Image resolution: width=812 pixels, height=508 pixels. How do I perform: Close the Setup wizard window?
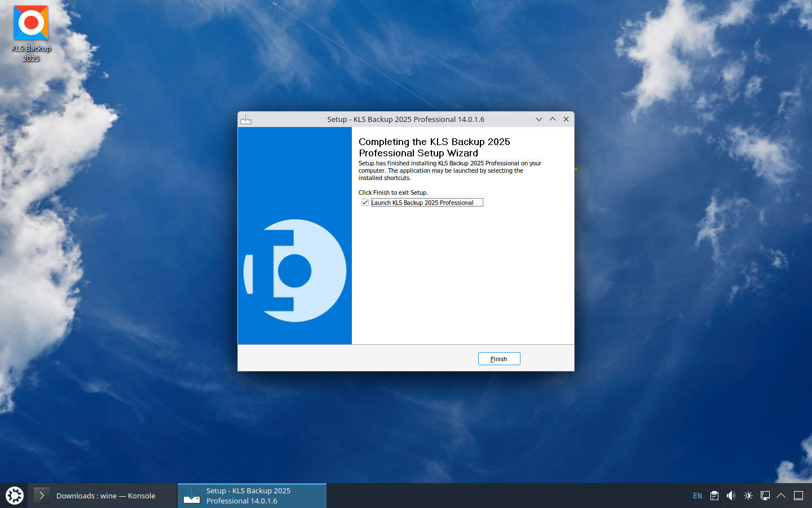coord(566,119)
